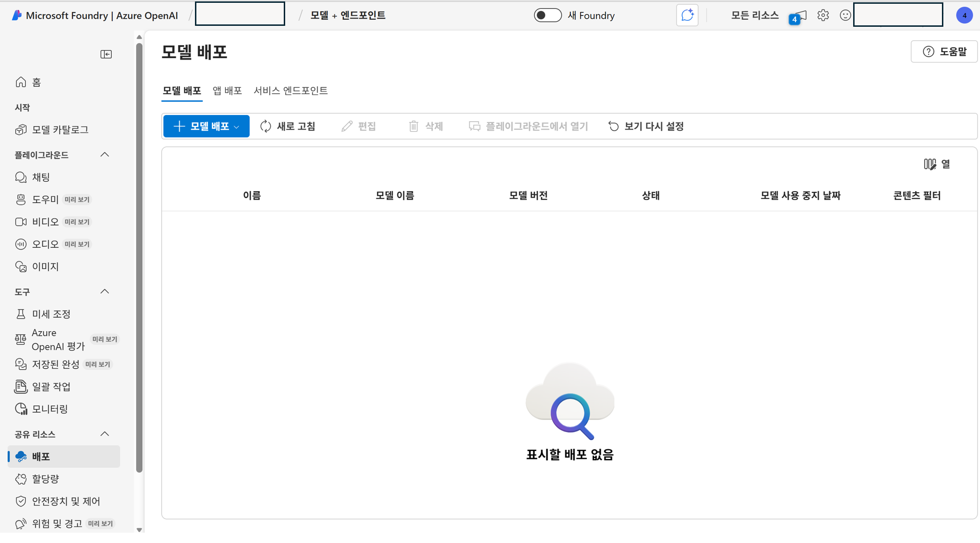Image resolution: width=980 pixels, height=543 pixels.
Task: Open the video (비디오) playground icon
Action: 21,222
